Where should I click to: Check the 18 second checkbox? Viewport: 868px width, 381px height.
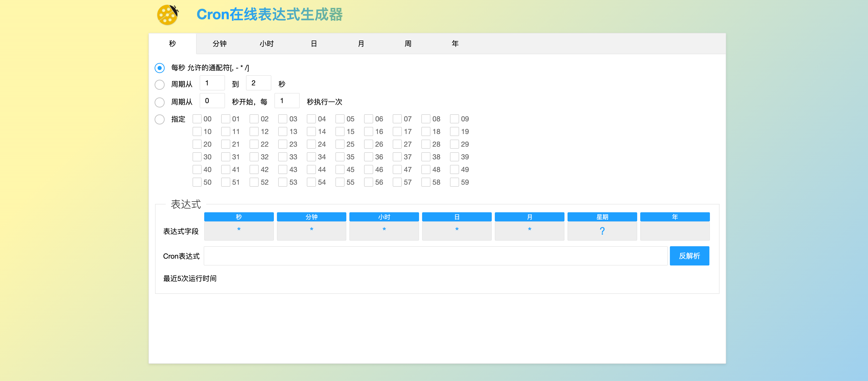point(426,131)
